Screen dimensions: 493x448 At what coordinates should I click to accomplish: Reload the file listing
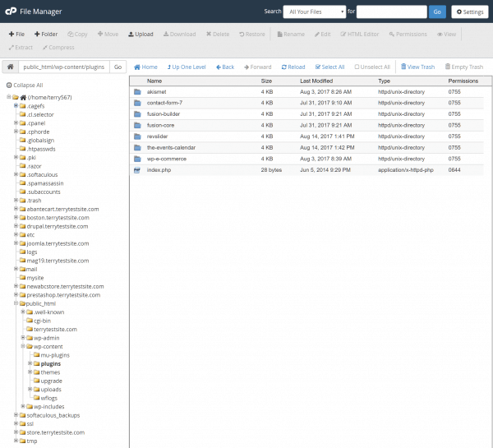pyautogui.click(x=293, y=67)
